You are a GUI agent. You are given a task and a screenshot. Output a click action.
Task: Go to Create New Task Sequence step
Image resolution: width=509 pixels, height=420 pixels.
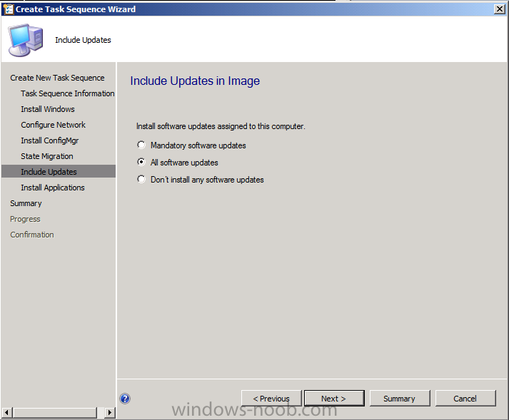[57, 78]
